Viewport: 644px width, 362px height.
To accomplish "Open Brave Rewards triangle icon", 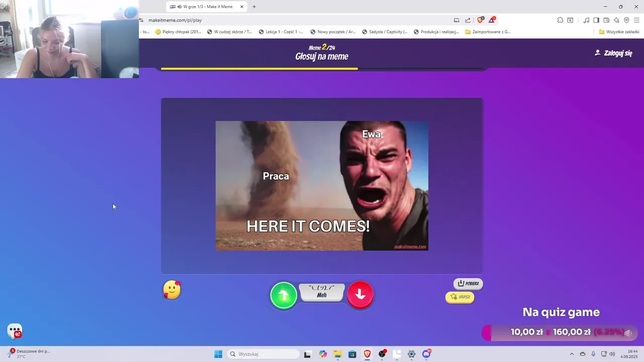I will tap(492, 20).
